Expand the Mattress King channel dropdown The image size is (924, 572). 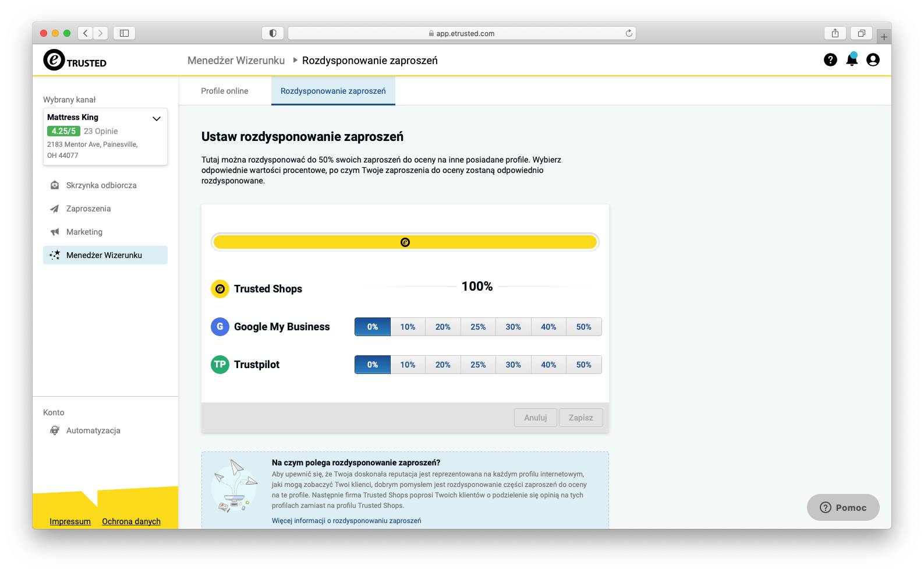tap(156, 118)
